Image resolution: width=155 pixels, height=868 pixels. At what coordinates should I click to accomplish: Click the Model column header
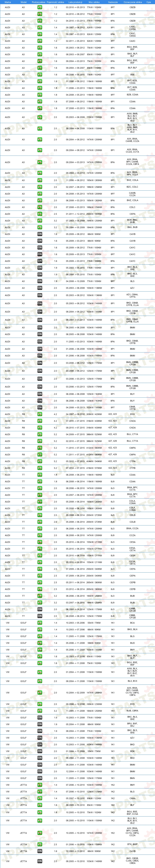tap(23, 2)
